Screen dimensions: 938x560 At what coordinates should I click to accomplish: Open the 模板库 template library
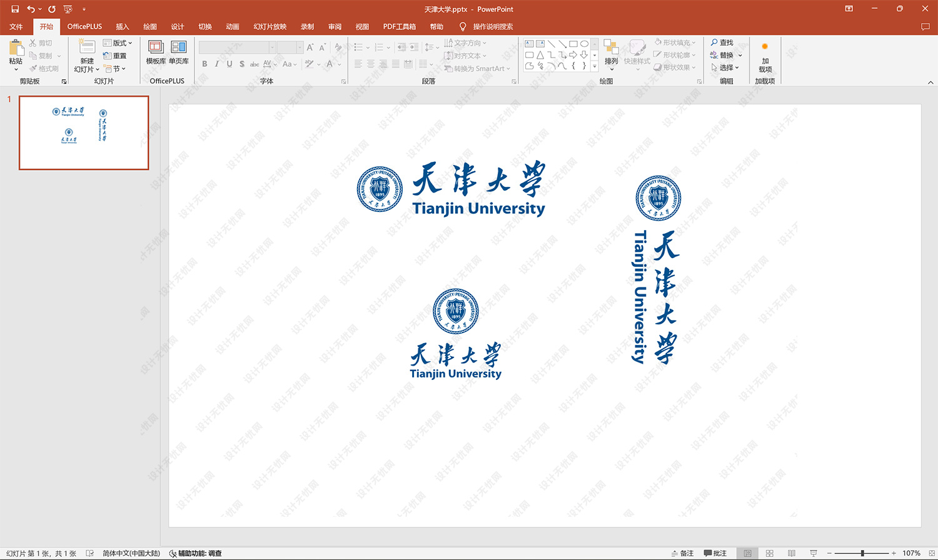point(156,52)
